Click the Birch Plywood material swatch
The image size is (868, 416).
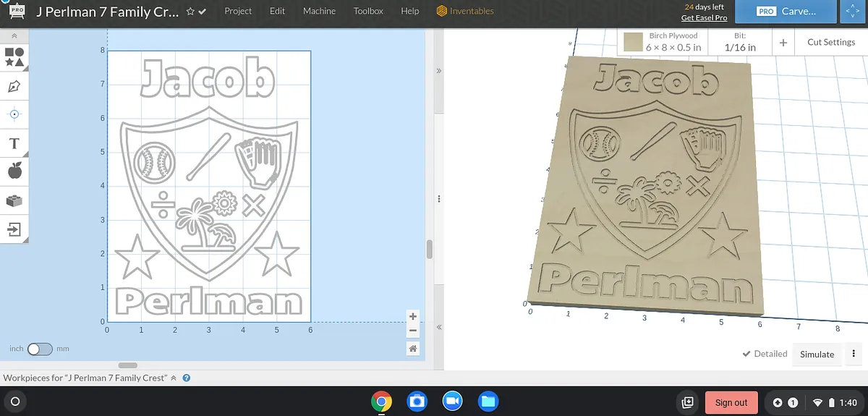click(634, 42)
